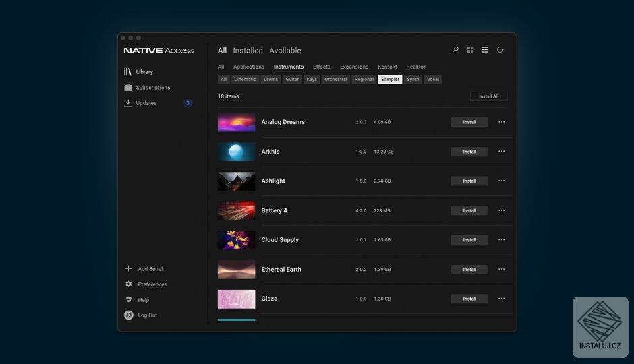Select the All top-level tab

pos(222,51)
